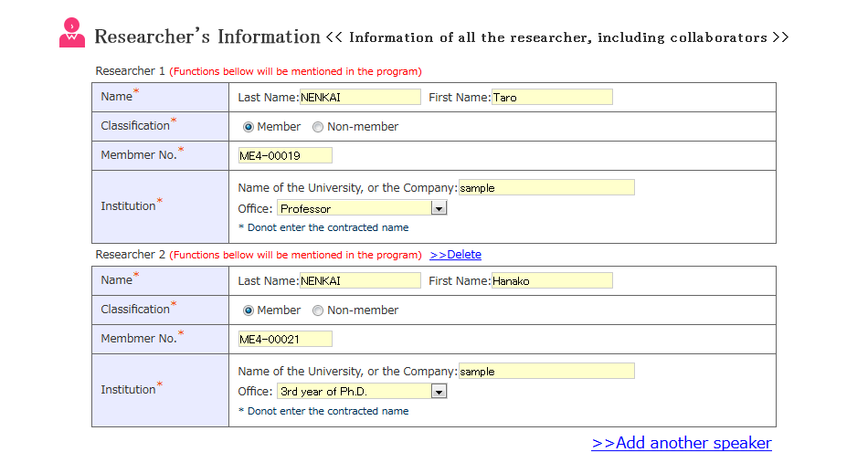This screenshot has width=868, height=473.
Task: Focus the First Name field containing Taro
Action: (x=552, y=97)
